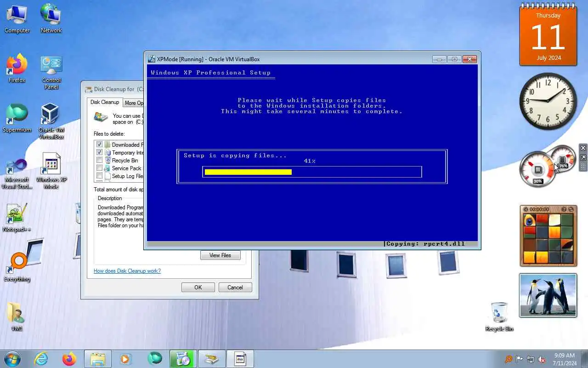Open the taskbar clock showing 9:09 AM
Image resolution: width=588 pixels, height=368 pixels.
tap(565, 359)
